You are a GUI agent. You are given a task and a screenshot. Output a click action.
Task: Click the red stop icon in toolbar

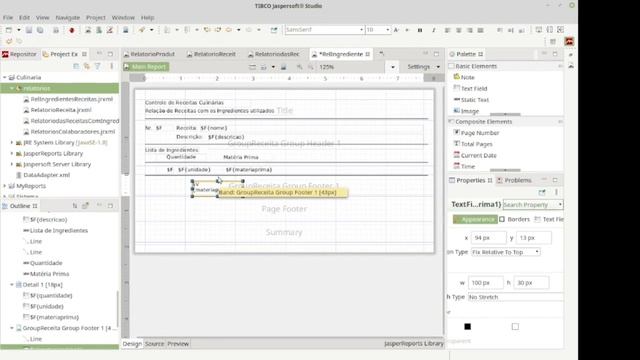72,30
